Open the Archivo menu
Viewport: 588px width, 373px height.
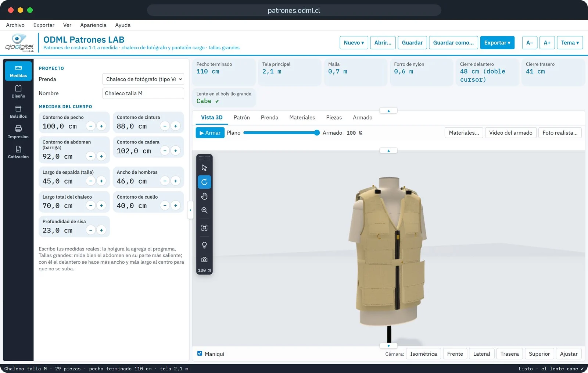[15, 25]
